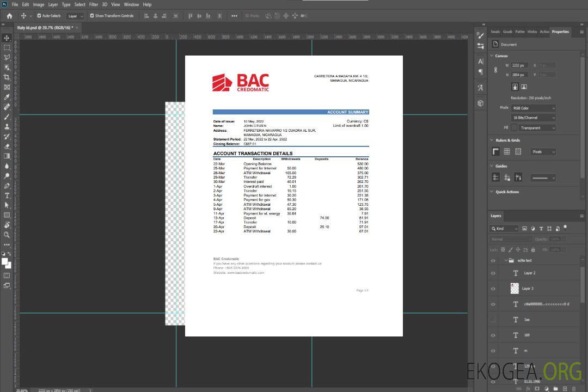Open the Character panel icon
The height and width of the screenshot is (392, 588).
click(x=481, y=61)
